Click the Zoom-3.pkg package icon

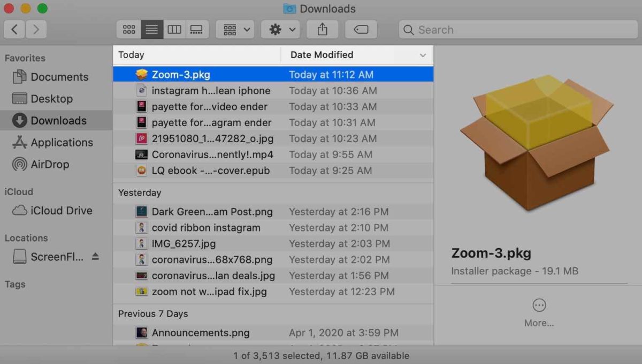[x=141, y=75]
